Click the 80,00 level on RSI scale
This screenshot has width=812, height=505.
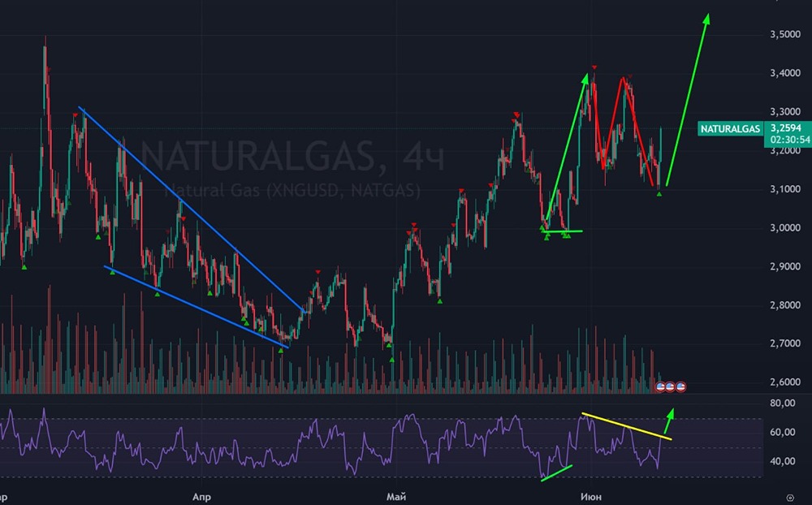click(783, 403)
